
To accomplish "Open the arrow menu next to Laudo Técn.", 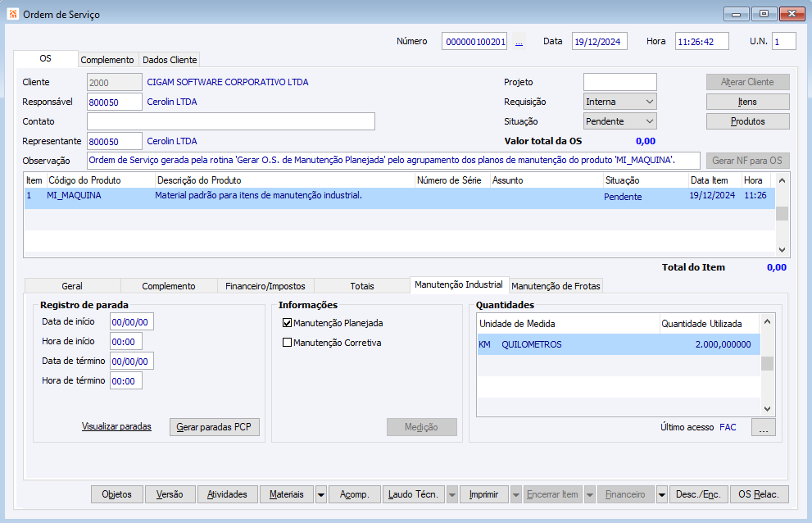I will tap(452, 494).
